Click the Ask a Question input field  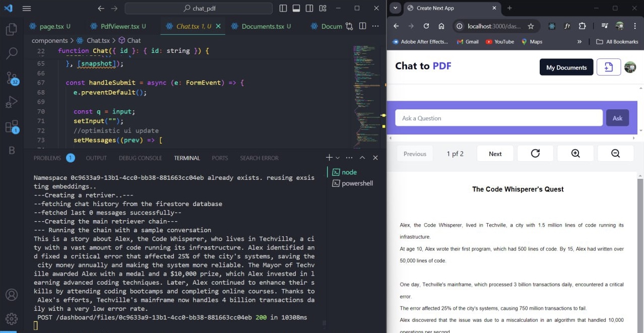(x=498, y=117)
